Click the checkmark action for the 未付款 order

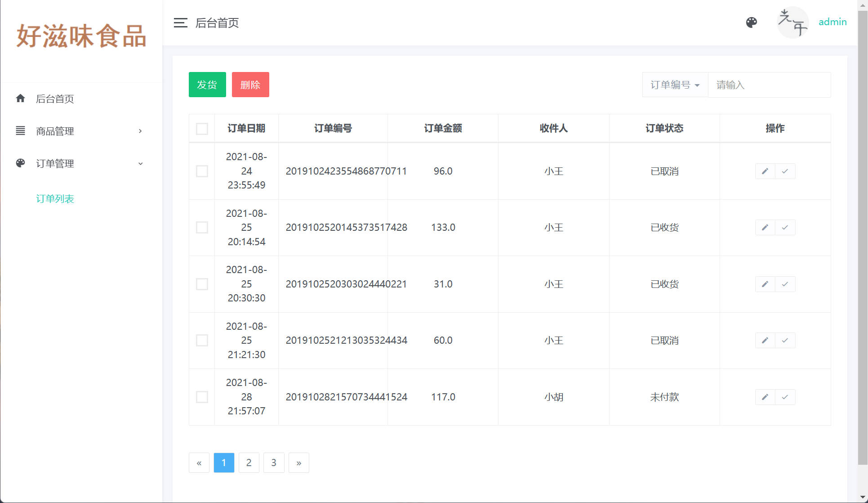coord(785,397)
